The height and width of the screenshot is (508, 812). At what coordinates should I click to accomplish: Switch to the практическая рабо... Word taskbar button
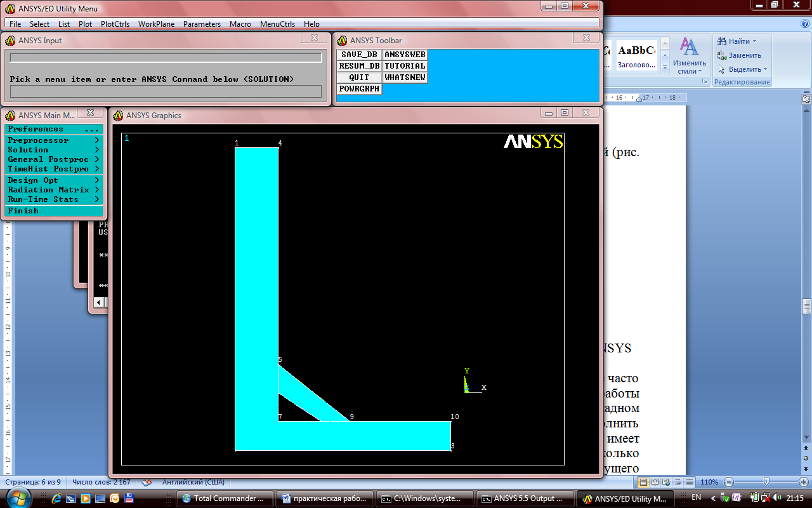click(325, 498)
